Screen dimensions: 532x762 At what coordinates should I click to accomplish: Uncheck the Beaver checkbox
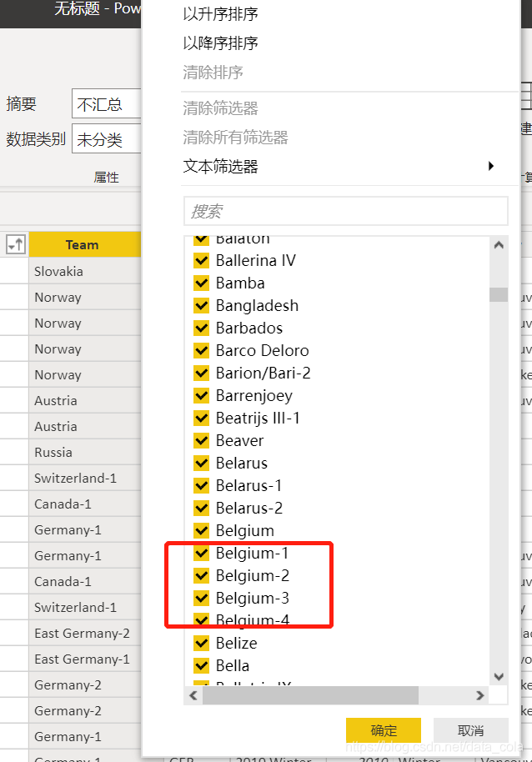pyautogui.click(x=201, y=441)
